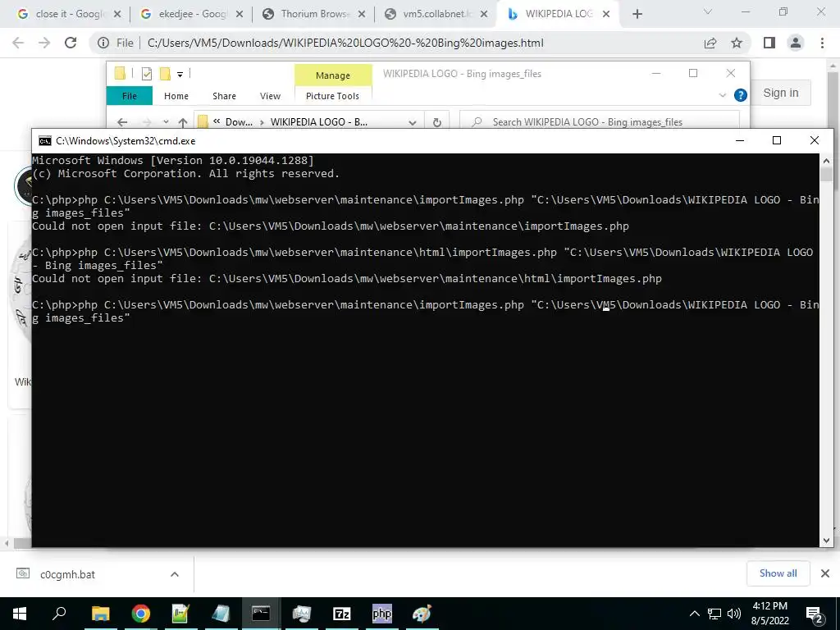
Task: Go back in Chrome history
Action: (18, 43)
